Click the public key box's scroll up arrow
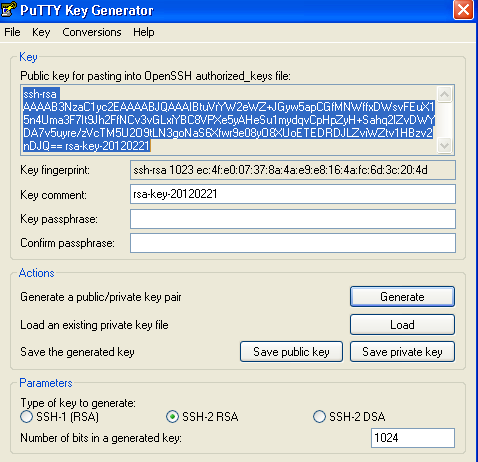 coord(445,95)
